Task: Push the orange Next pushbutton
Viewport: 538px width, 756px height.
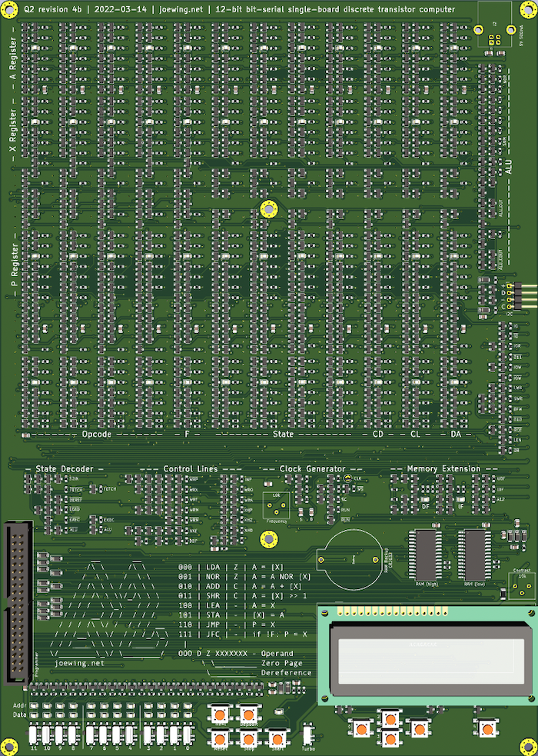Action: click(220, 714)
